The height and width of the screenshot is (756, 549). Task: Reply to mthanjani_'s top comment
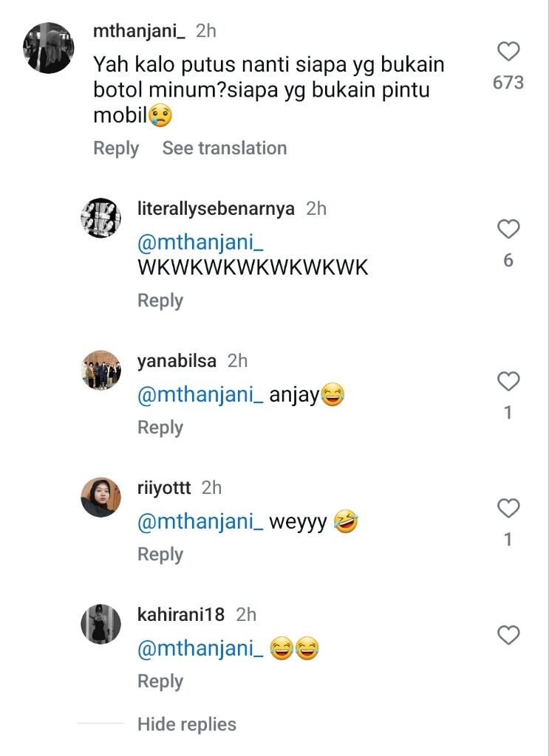pyautogui.click(x=116, y=148)
